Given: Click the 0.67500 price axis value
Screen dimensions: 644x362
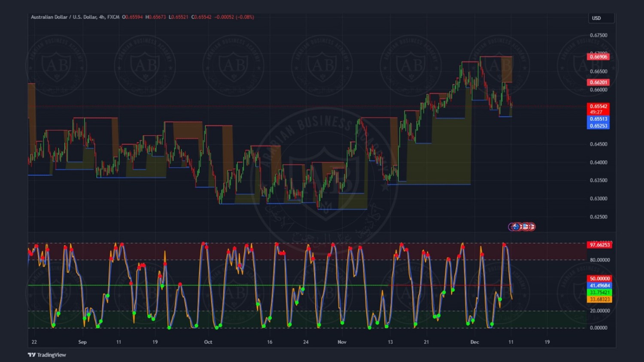Looking at the screenshot, I should tap(598, 35).
